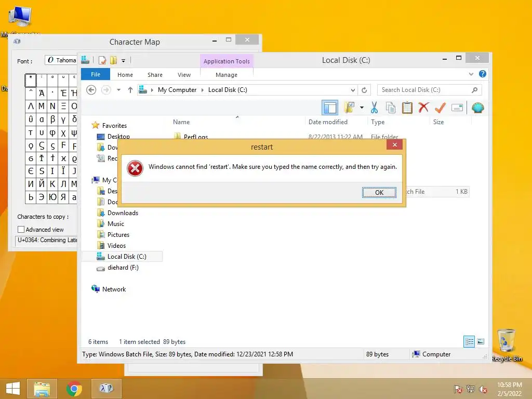Viewport: 532px width, 399px height.
Task: Open Classic Shell settings shell icon
Action: click(x=478, y=108)
